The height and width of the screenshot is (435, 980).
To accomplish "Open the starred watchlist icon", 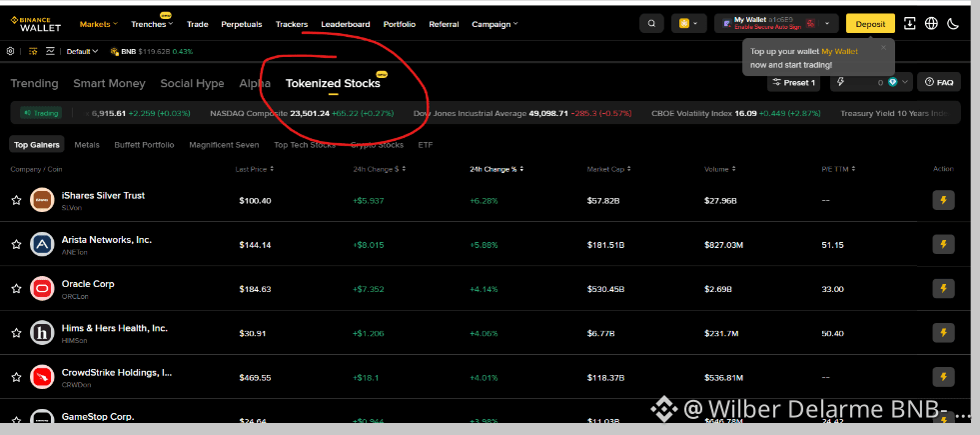I will (33, 51).
